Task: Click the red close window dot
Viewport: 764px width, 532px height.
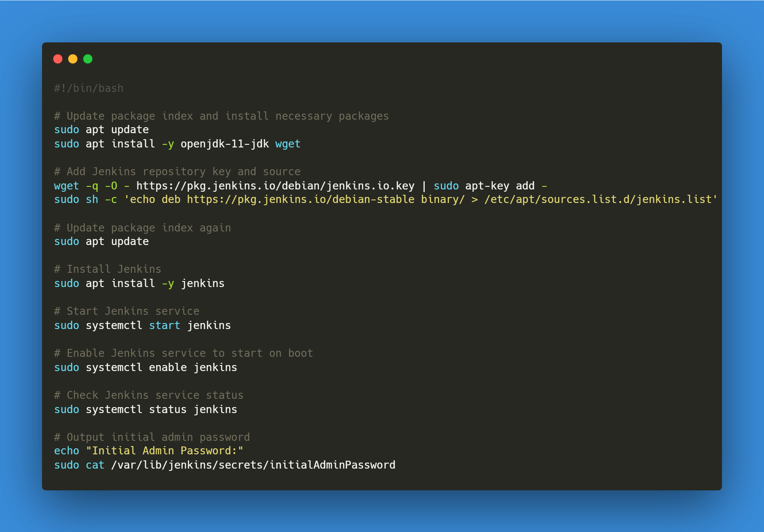Action: click(x=58, y=59)
